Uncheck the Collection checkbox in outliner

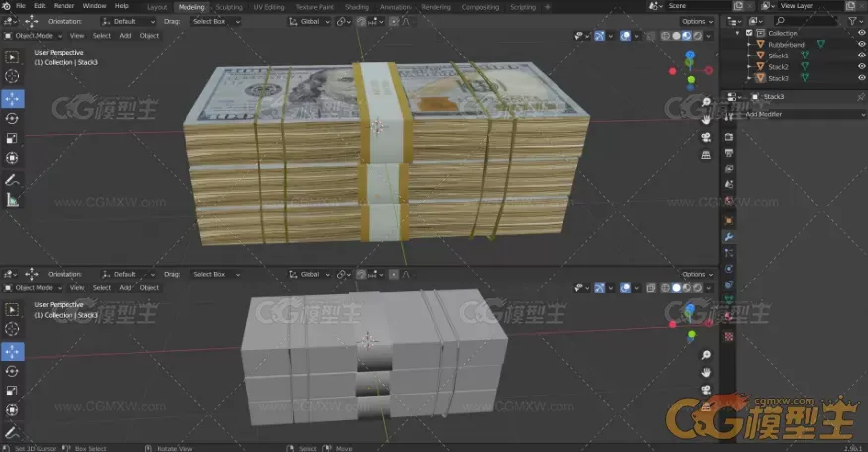(749, 33)
